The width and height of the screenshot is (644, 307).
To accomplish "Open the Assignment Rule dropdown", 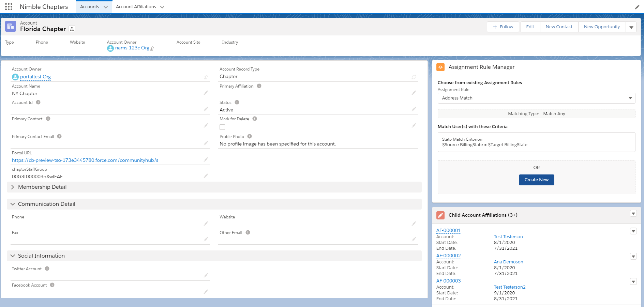I will [536, 98].
